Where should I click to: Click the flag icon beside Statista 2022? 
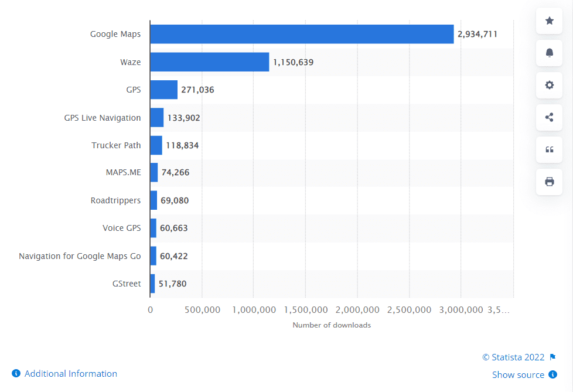(x=552, y=357)
